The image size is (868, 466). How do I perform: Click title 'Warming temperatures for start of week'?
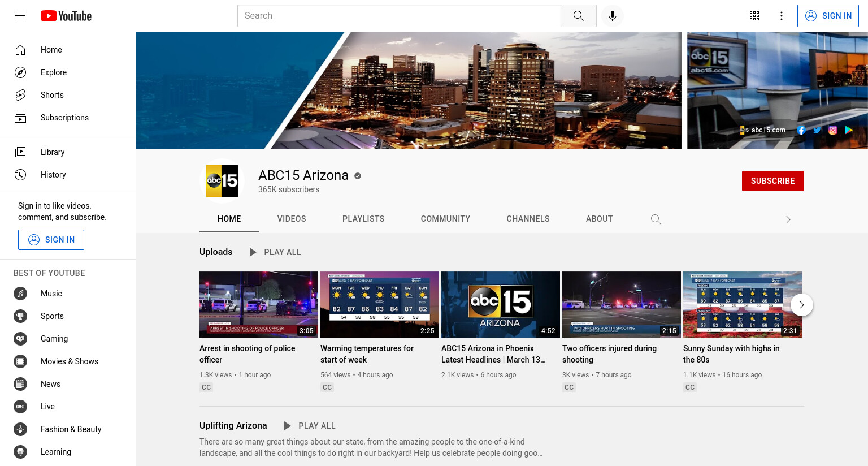(367, 354)
